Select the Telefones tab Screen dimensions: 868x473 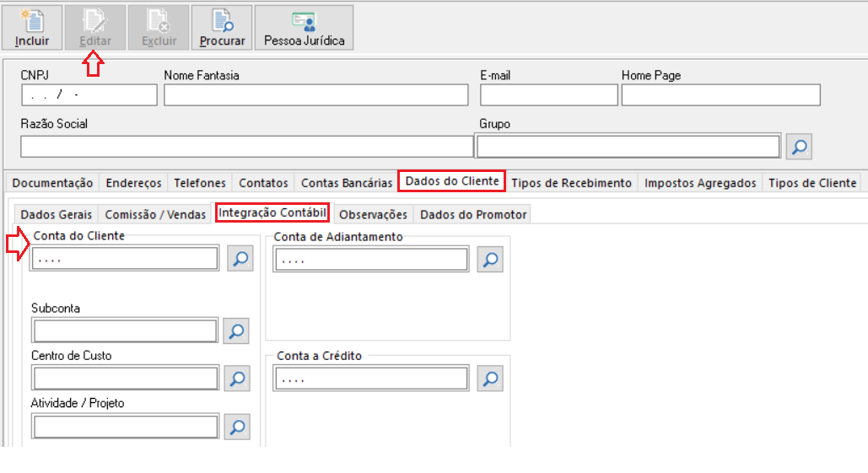200,183
